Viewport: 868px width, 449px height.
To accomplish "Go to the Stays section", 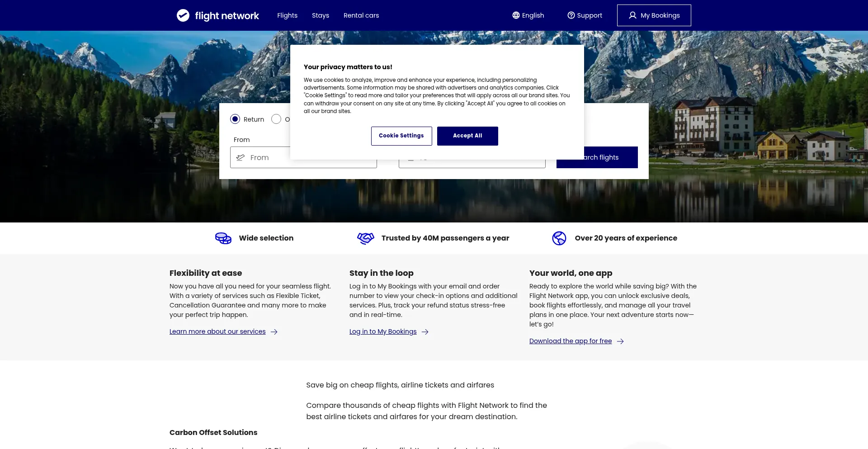I will click(321, 15).
